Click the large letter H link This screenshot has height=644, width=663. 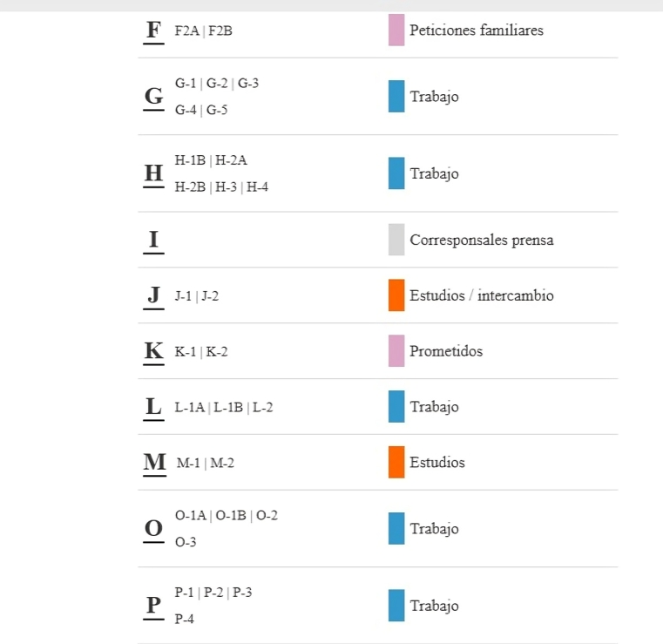[x=153, y=173]
